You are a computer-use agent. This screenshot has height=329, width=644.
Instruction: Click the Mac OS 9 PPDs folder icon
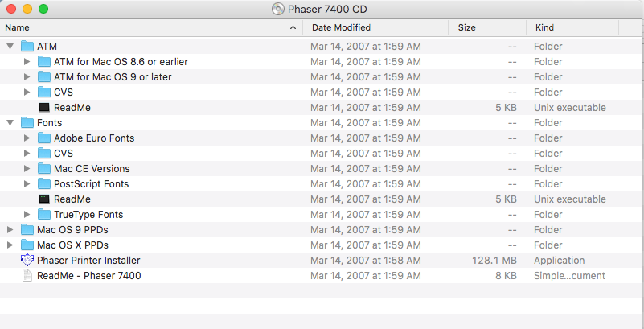[27, 230]
